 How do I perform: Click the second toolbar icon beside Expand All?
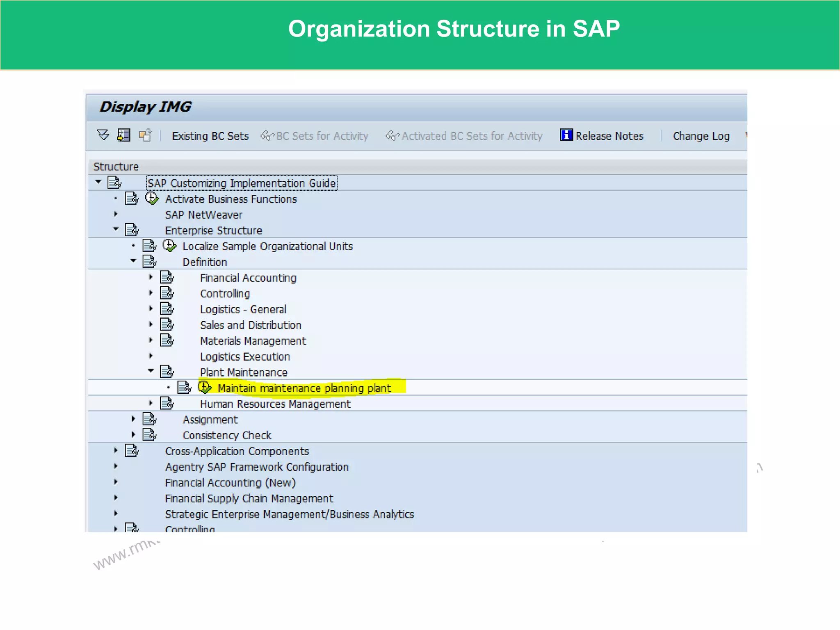click(x=124, y=135)
